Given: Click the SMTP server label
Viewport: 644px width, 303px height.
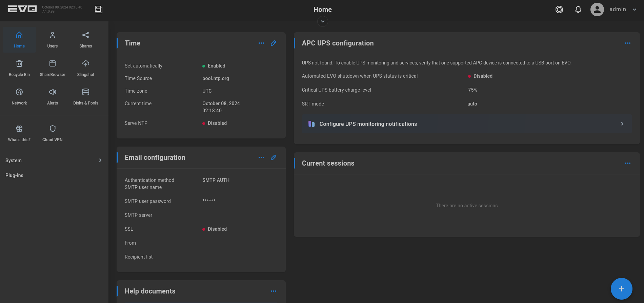Looking at the screenshot, I should click(139, 215).
